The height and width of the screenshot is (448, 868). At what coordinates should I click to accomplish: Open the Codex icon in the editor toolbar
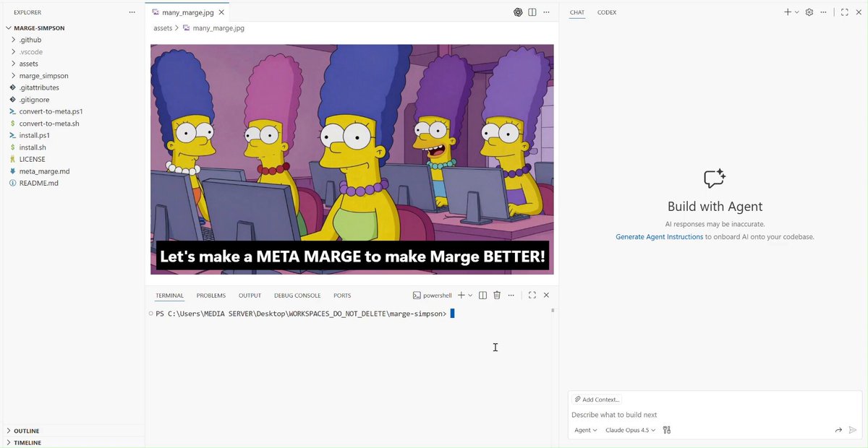click(518, 12)
